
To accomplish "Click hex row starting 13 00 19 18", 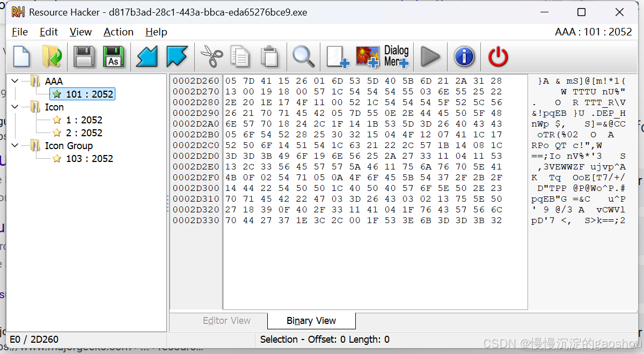I will click(x=364, y=92).
